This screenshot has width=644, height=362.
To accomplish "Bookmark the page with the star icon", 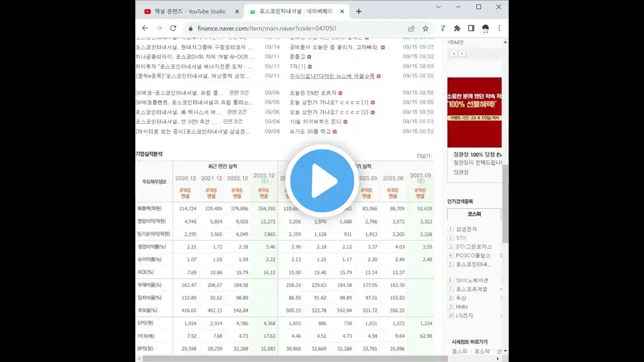I will [425, 28].
